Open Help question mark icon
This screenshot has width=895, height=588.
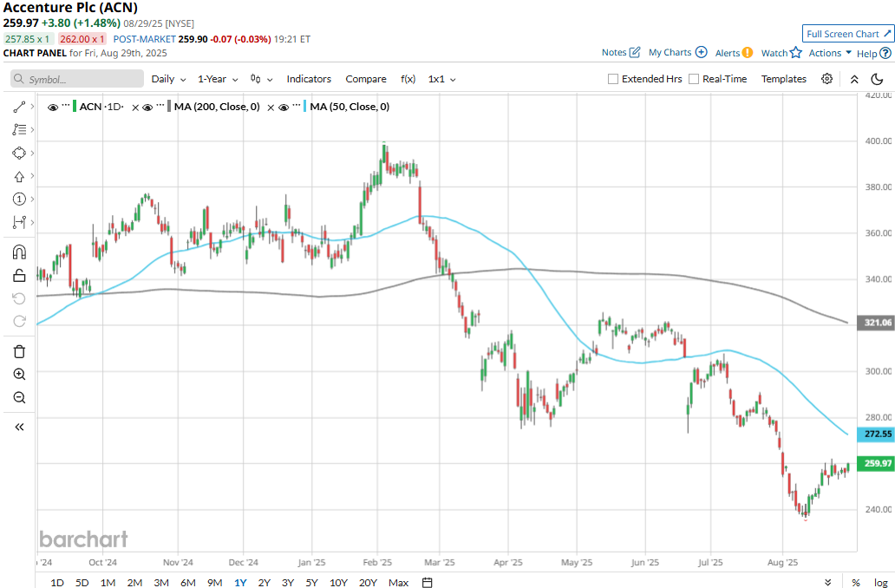click(885, 53)
